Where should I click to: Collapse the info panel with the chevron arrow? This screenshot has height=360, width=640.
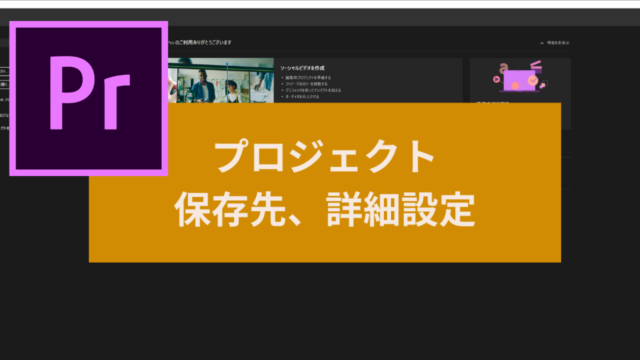pyautogui.click(x=542, y=43)
